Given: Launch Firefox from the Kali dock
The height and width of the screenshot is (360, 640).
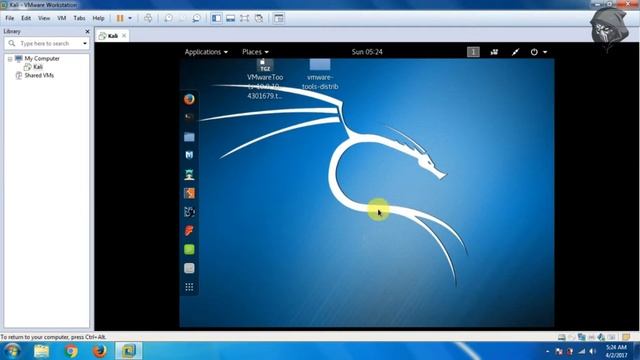Looking at the screenshot, I should click(189, 99).
